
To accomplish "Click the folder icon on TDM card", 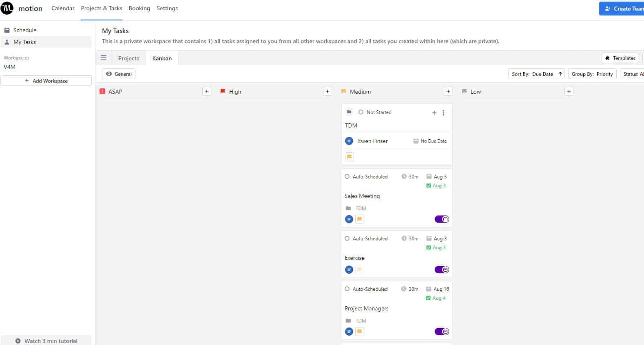I will (x=349, y=112).
